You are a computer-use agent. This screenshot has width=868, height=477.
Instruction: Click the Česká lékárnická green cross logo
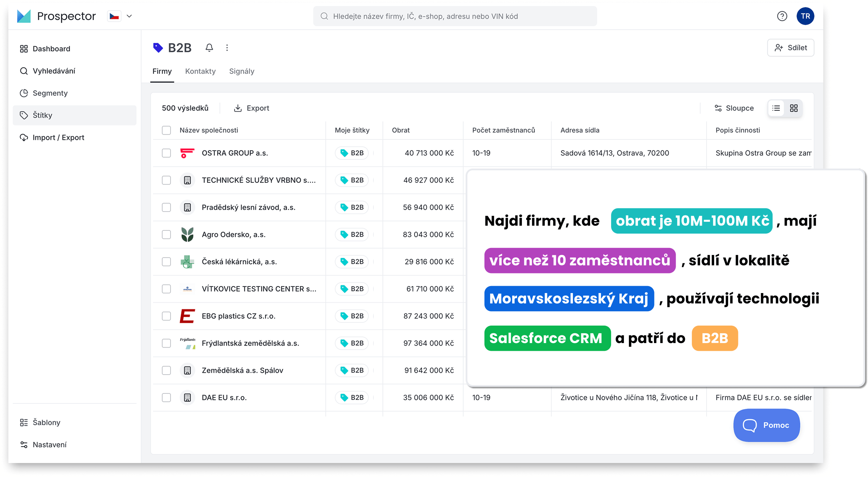coord(187,262)
